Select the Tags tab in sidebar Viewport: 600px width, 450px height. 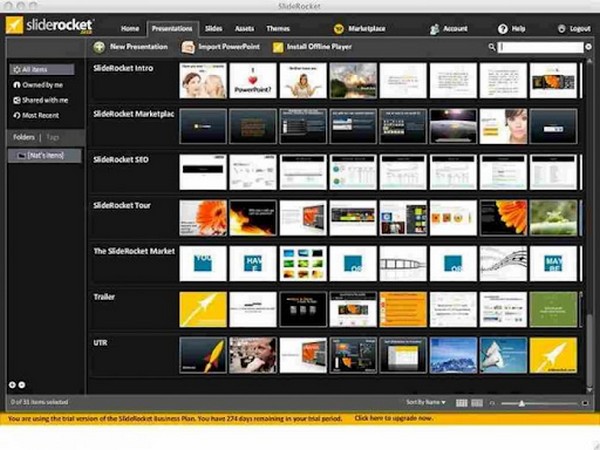coord(51,136)
